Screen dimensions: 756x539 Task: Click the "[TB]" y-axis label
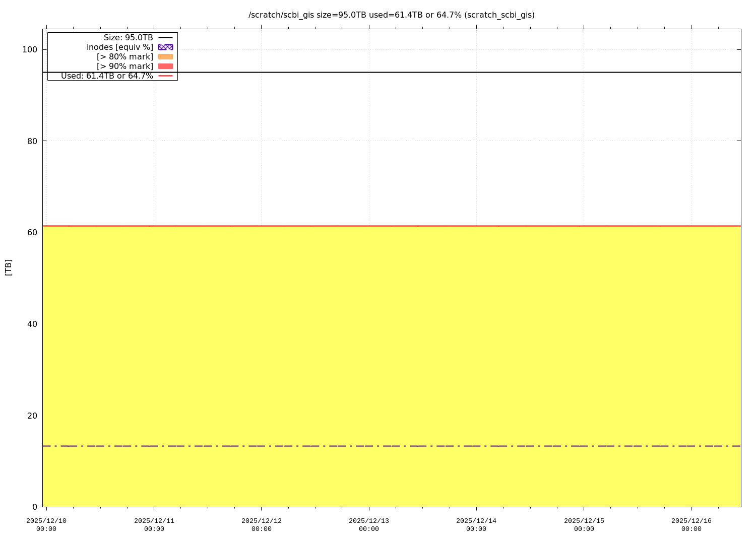(x=8, y=267)
